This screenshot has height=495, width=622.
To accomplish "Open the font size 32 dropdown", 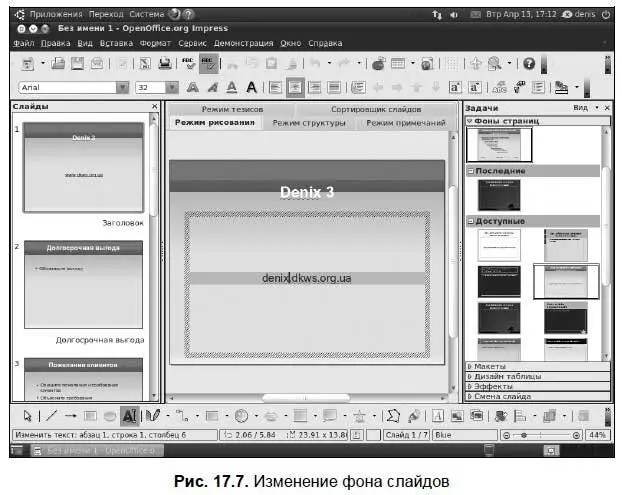I will click(172, 87).
